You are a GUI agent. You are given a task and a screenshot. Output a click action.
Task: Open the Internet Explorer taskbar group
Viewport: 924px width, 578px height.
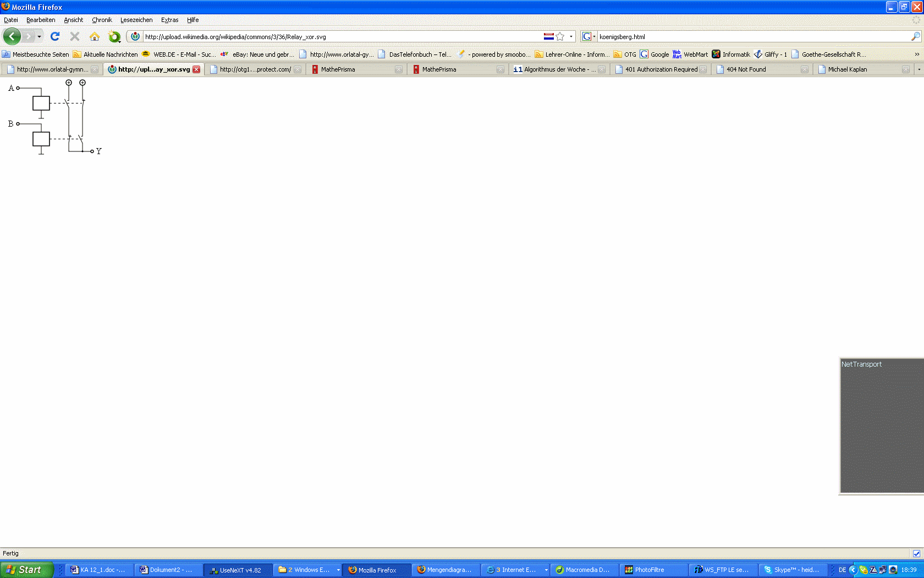pyautogui.click(x=515, y=570)
